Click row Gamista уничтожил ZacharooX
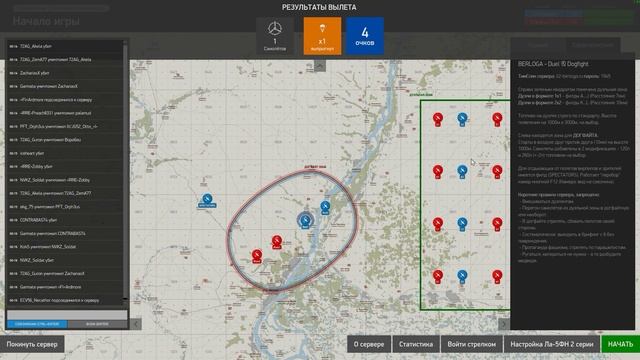Viewport: 640px width, 360px height. [64, 87]
